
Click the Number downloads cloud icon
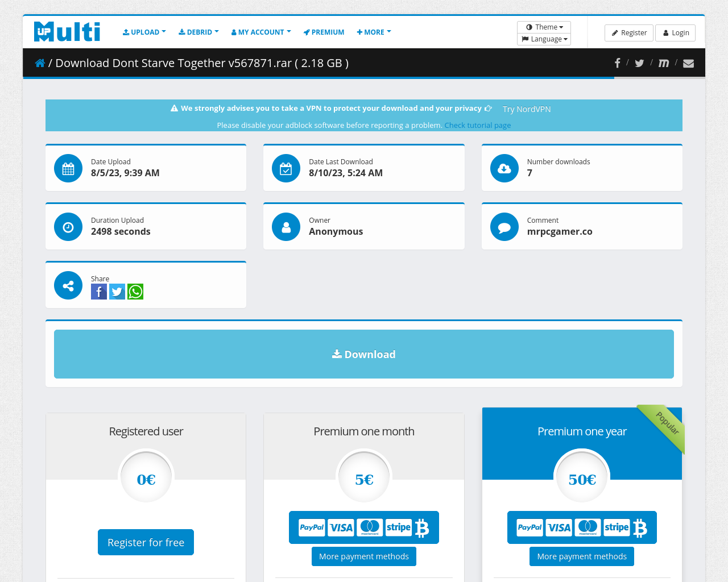tap(504, 168)
